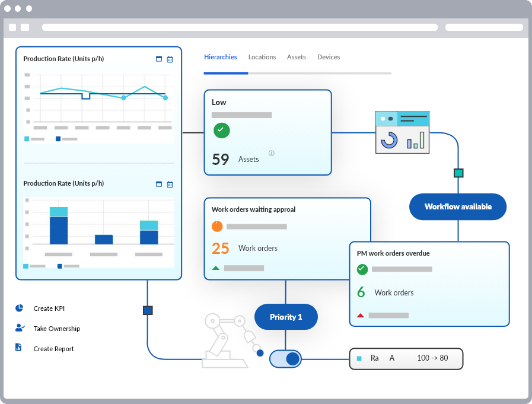Image resolution: width=532 pixels, height=404 pixels.
Task: Click window icon on bottom Production Rate chart
Action: (x=158, y=184)
